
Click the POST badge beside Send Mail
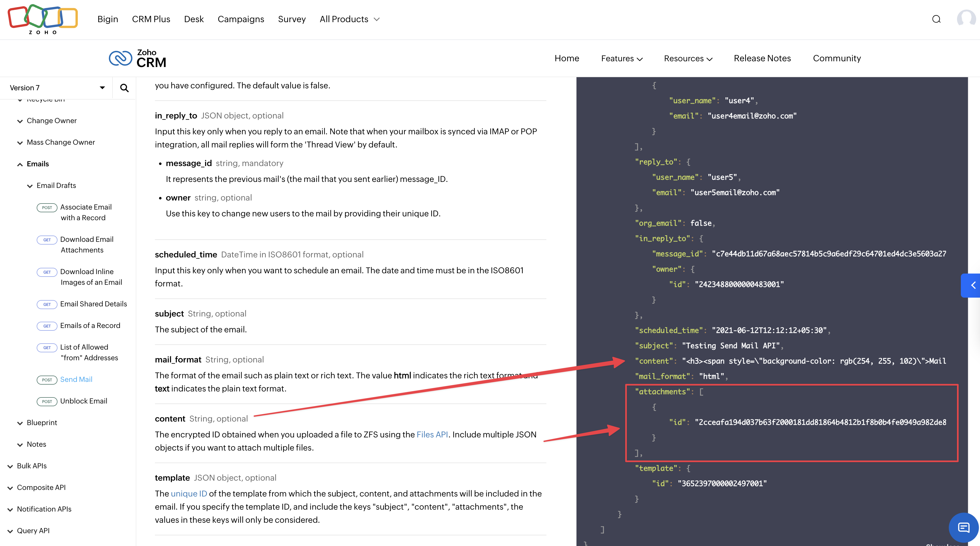[47, 379]
